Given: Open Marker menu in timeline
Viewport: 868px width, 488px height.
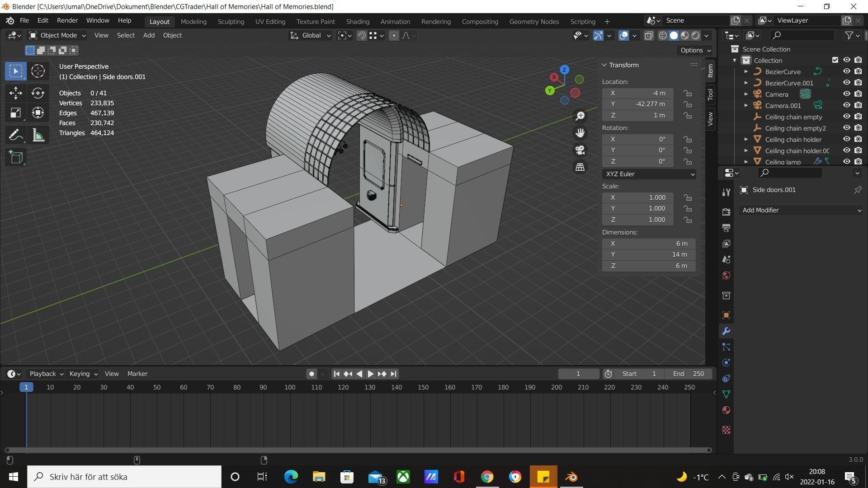Looking at the screenshot, I should [x=137, y=374].
